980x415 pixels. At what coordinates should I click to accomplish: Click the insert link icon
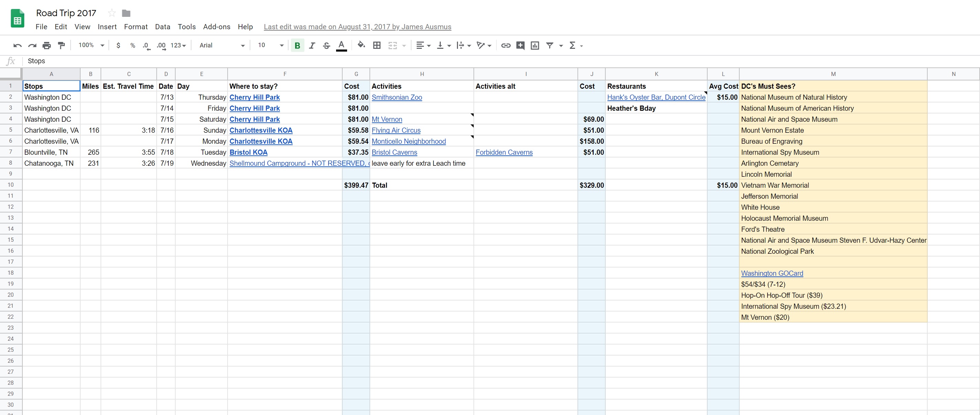tap(505, 46)
